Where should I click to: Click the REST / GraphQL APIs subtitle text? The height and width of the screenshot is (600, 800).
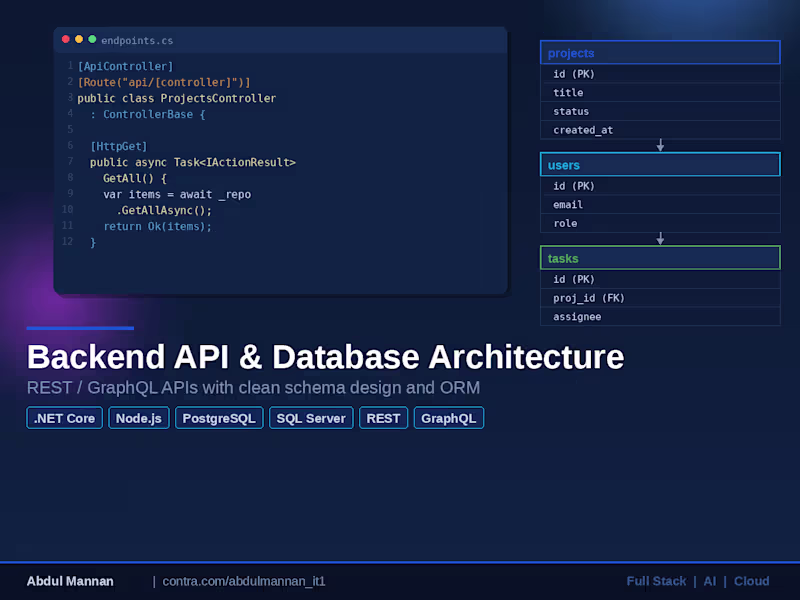pos(253,388)
